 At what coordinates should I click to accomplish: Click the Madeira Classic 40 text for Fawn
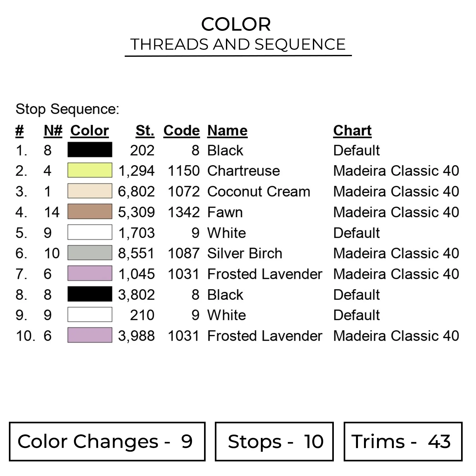click(396, 212)
